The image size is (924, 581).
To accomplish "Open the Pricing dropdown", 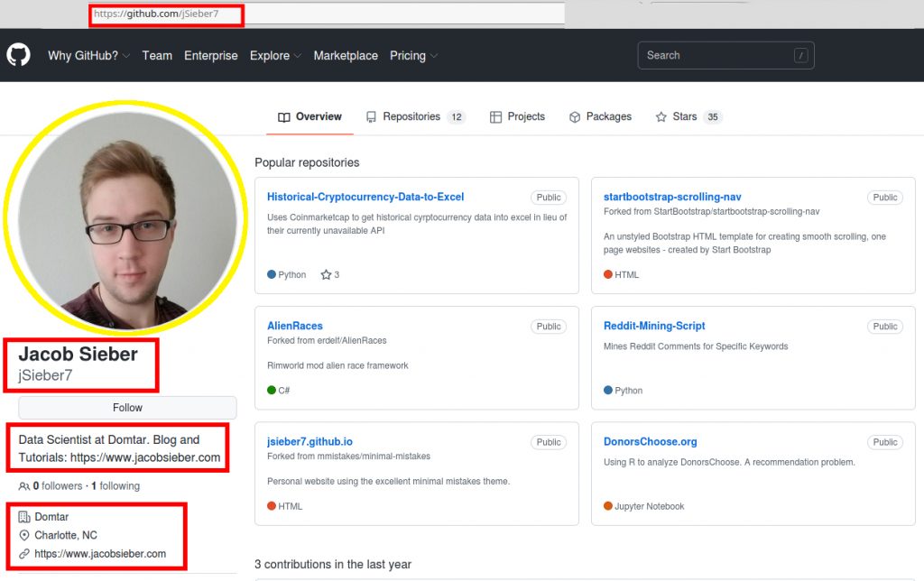I will pos(413,55).
